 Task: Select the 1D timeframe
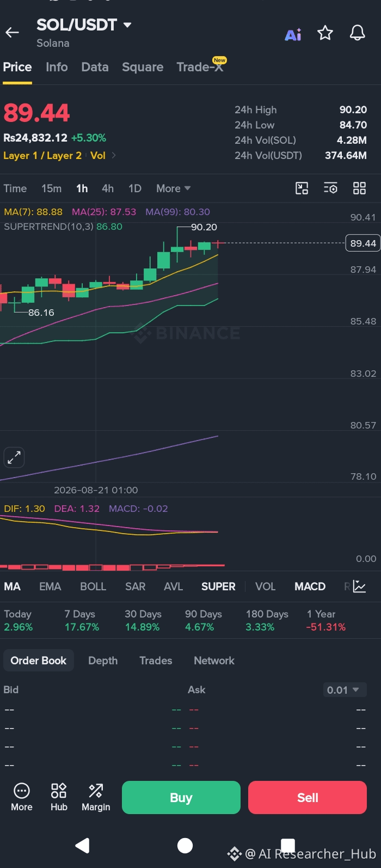coord(135,188)
